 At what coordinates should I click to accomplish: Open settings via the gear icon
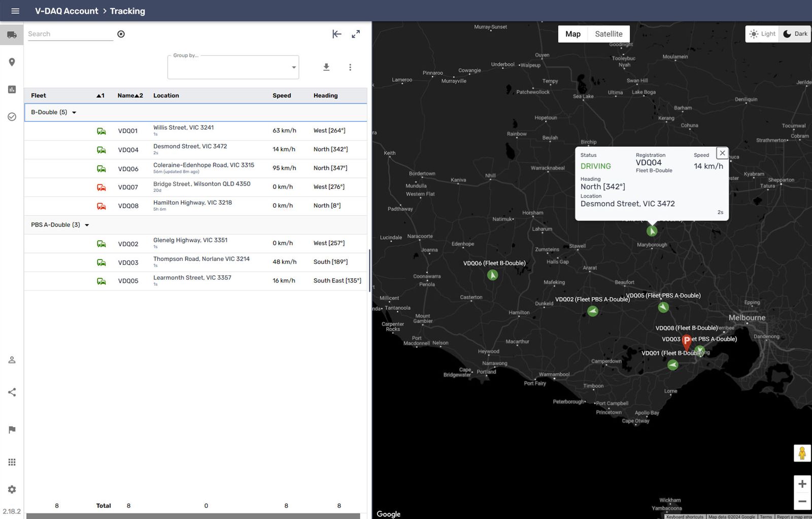[x=12, y=489]
